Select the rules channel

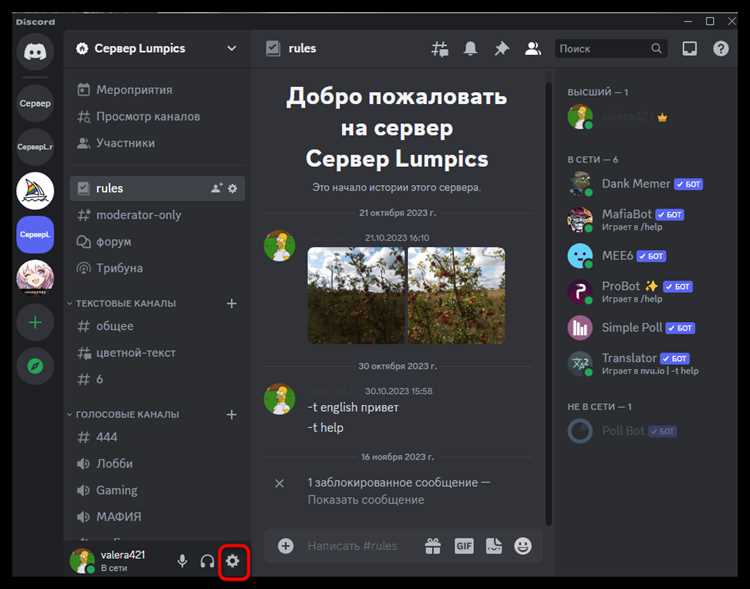click(x=157, y=188)
